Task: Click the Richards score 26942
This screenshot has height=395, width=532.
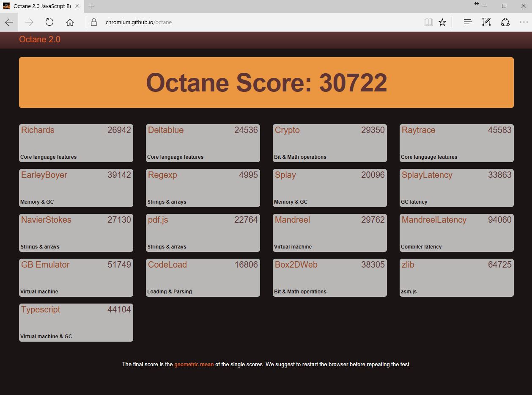Action: [x=119, y=130]
